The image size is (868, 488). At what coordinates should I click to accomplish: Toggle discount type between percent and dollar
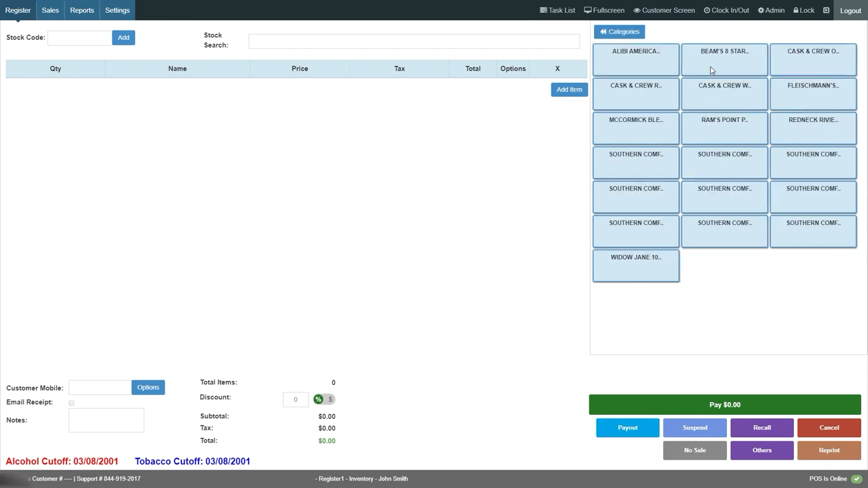tap(324, 399)
